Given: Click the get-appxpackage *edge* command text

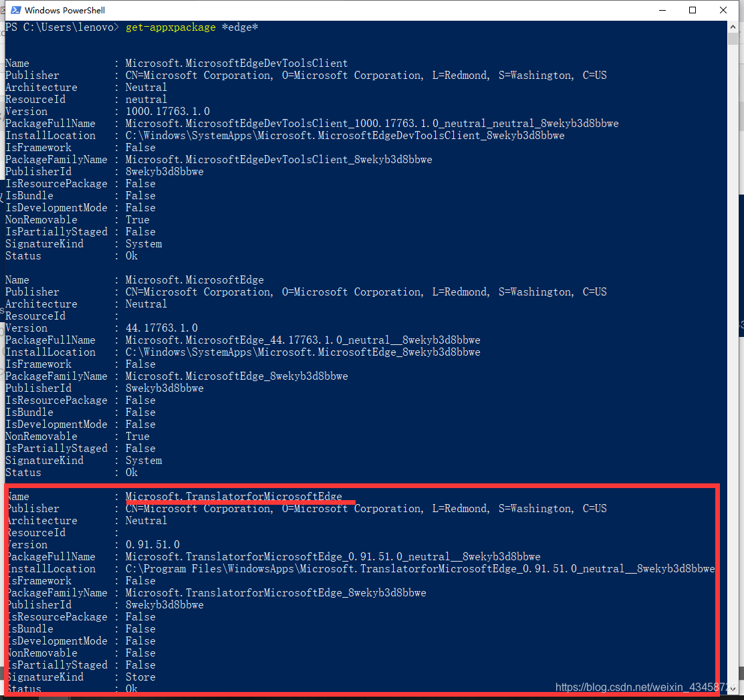Looking at the screenshot, I should click(x=192, y=27).
